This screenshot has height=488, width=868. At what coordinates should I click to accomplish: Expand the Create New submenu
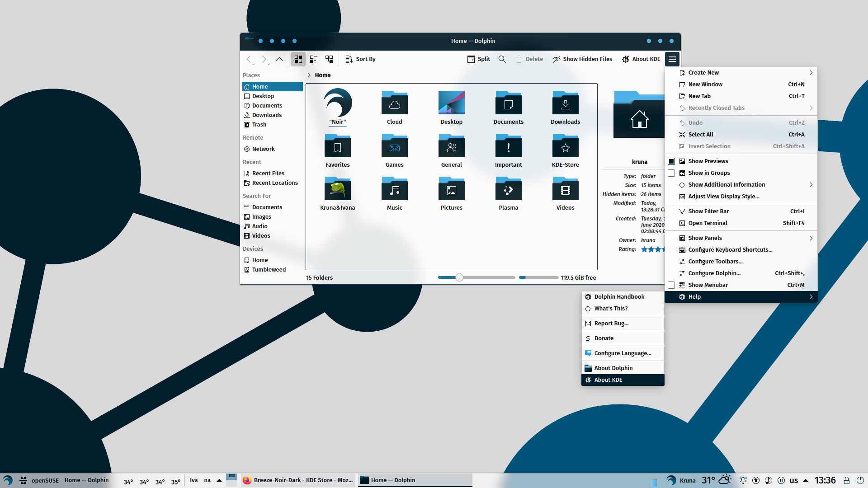point(741,73)
